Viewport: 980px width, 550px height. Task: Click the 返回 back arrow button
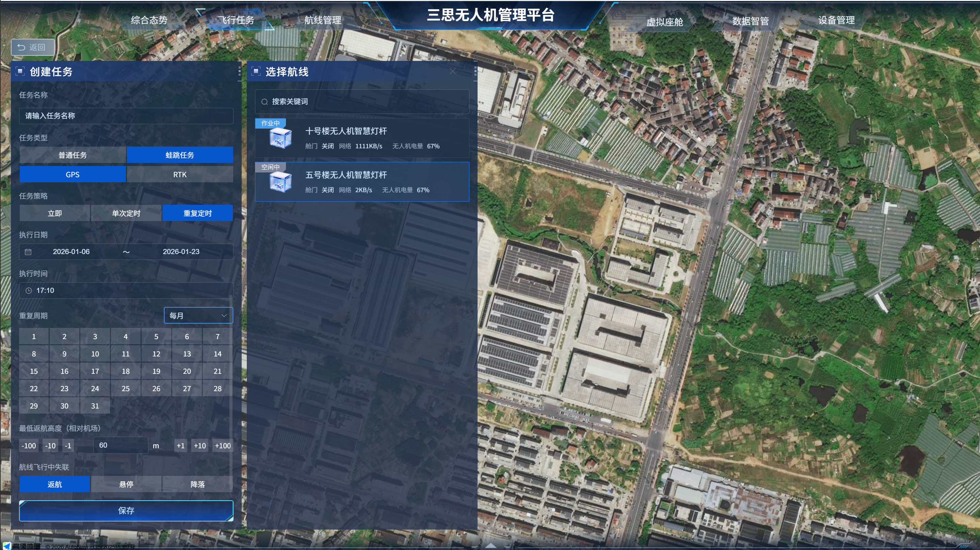click(x=32, y=47)
